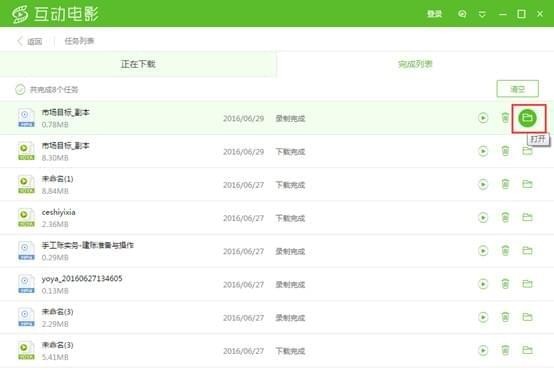
Task: Open folder for first 市场目标_副本 item
Action: pos(527,118)
